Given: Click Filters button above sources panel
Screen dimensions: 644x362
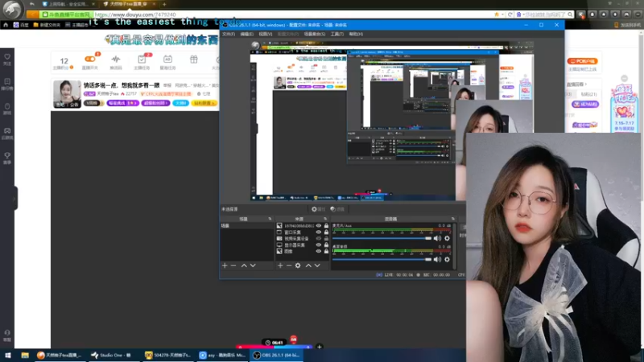Looking at the screenshot, I should pyautogui.click(x=337, y=209).
